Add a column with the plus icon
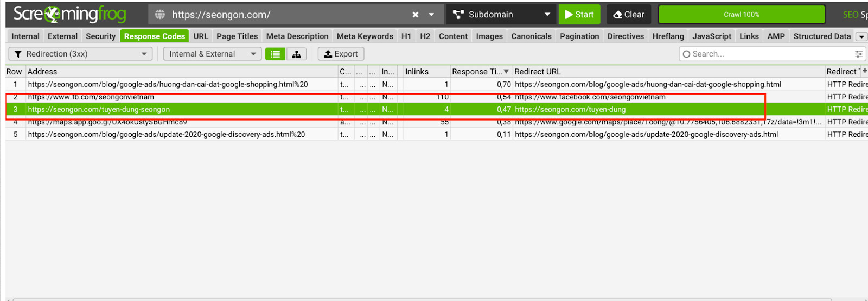 pyautogui.click(x=865, y=71)
